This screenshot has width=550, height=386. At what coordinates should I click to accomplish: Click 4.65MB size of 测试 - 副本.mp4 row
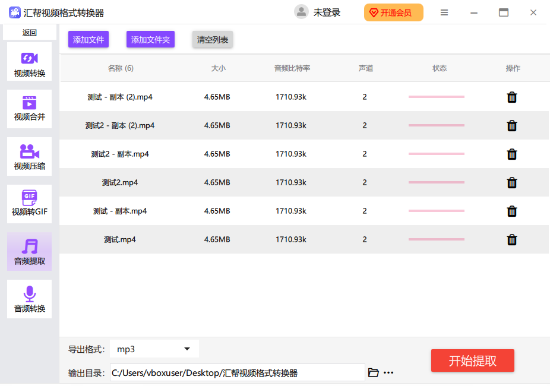point(217,211)
